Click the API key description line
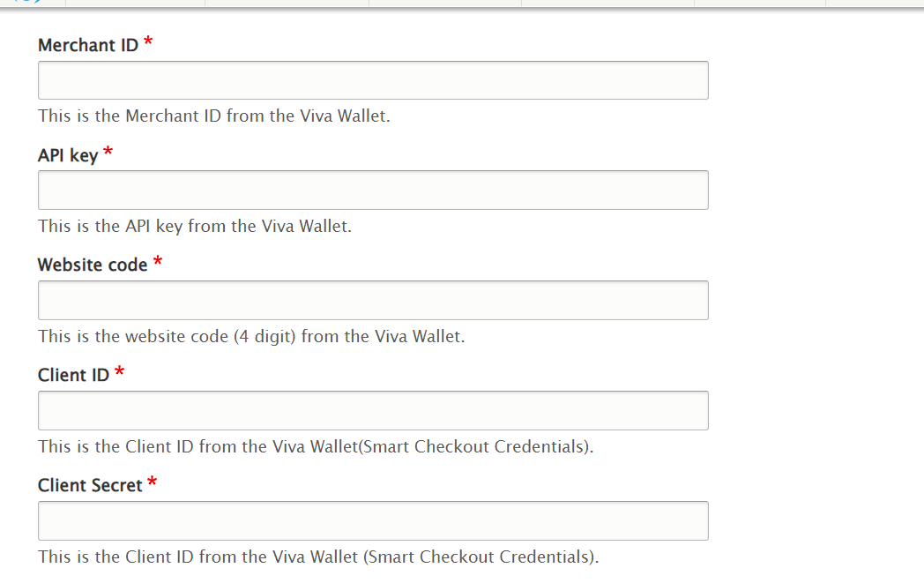This screenshot has width=924, height=583. [195, 227]
